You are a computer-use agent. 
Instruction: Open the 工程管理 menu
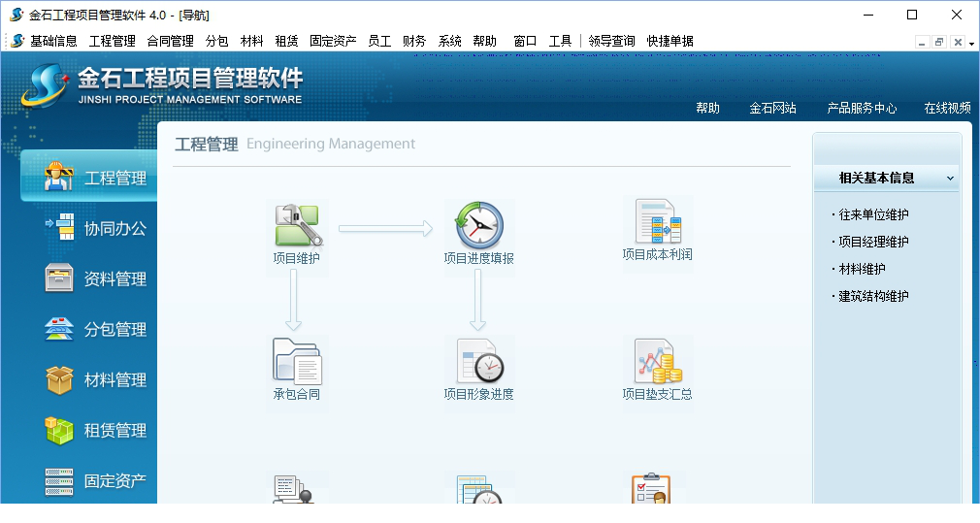coord(112,42)
